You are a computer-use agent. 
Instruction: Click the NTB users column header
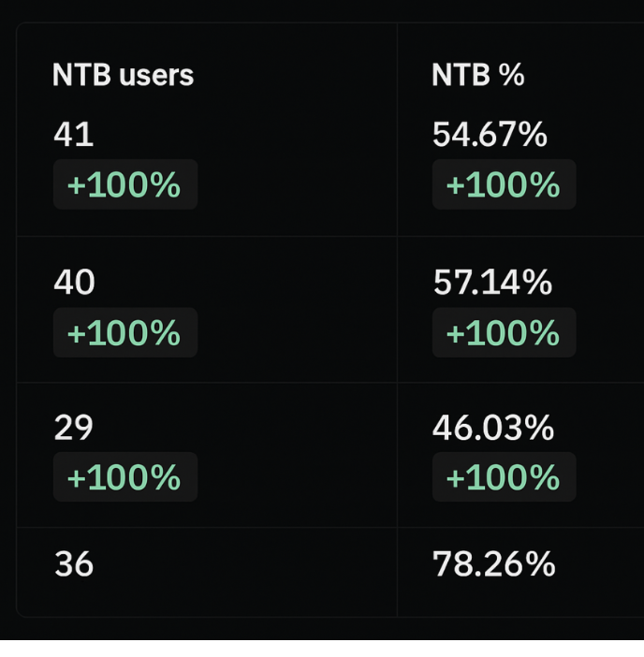pos(123,76)
